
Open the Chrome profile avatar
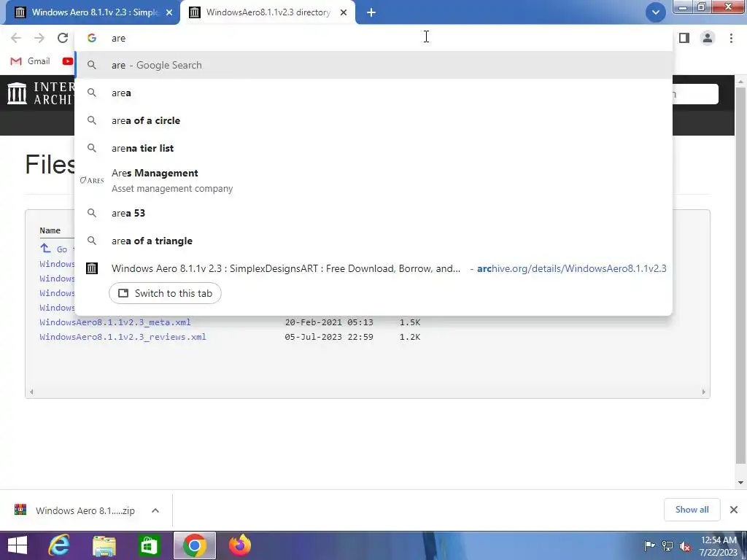[x=708, y=38]
